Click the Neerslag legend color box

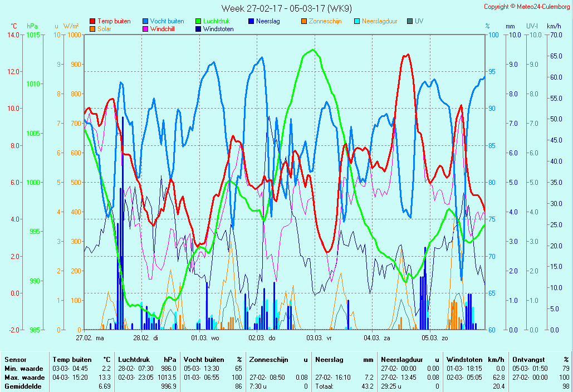(251, 22)
